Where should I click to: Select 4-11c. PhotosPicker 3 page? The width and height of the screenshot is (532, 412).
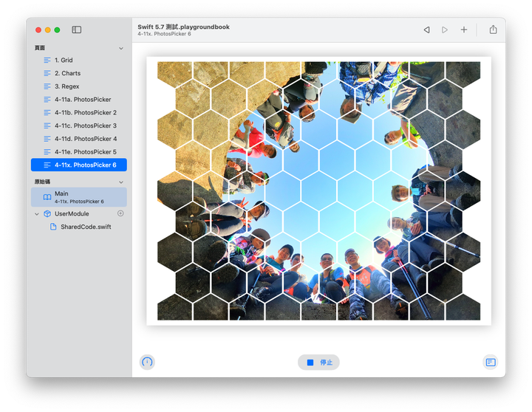(79, 126)
